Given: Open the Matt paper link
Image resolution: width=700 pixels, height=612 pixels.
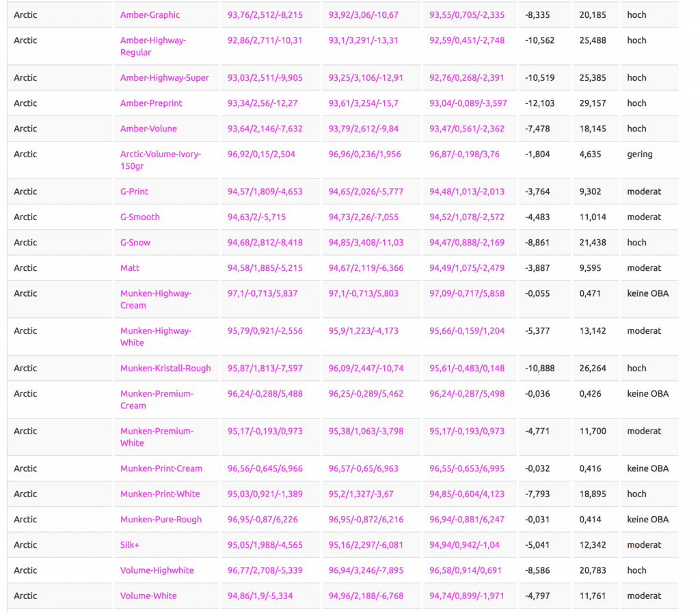Looking at the screenshot, I should tap(130, 268).
